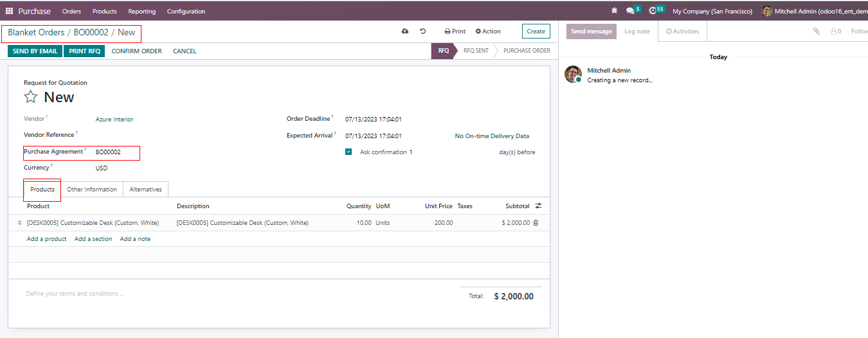Image resolution: width=868 pixels, height=338 pixels.
Task: Click the attachments paperclip icon
Action: (x=816, y=31)
